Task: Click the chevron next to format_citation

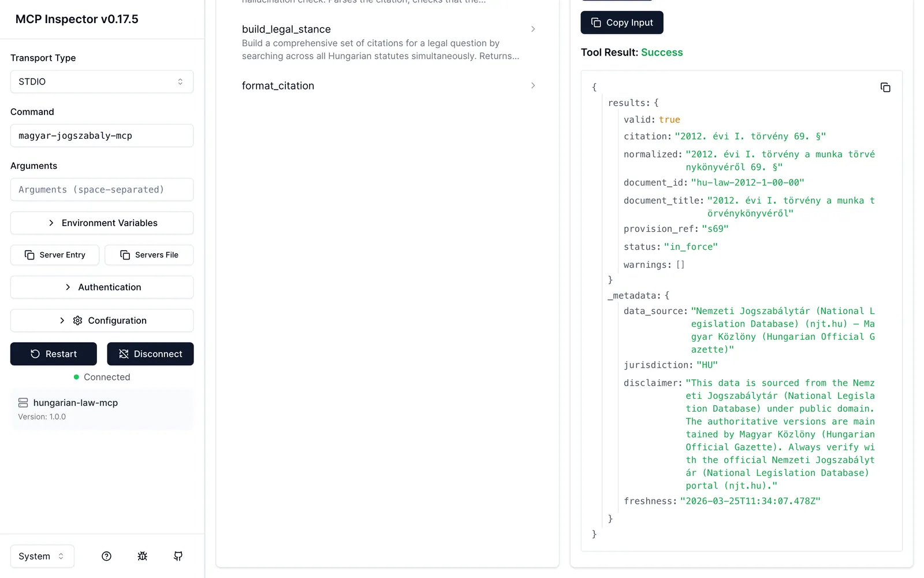Action: coord(533,86)
